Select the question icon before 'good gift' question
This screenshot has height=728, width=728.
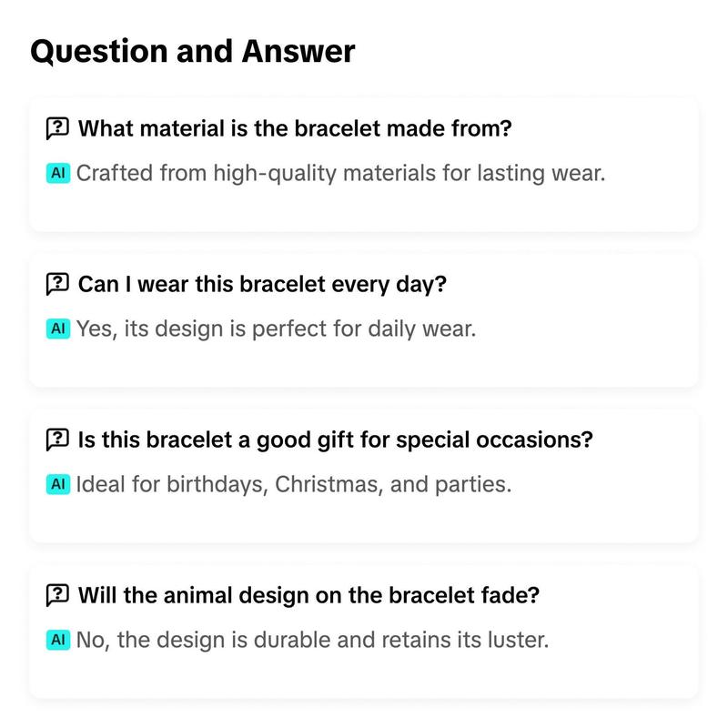pyautogui.click(x=57, y=440)
